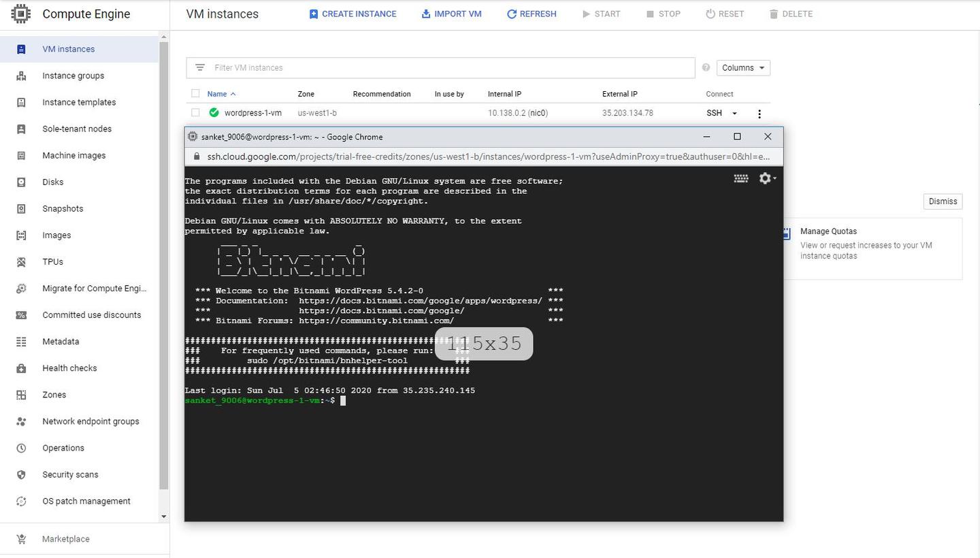The image size is (980, 558).
Task: Expand the SSH connection options arrow
Action: coord(734,113)
